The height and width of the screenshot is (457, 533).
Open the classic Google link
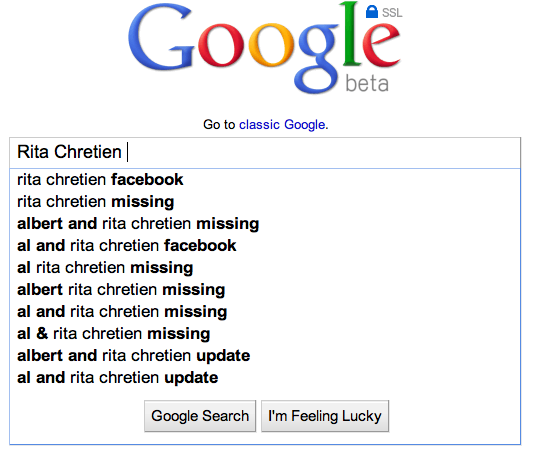point(282,124)
